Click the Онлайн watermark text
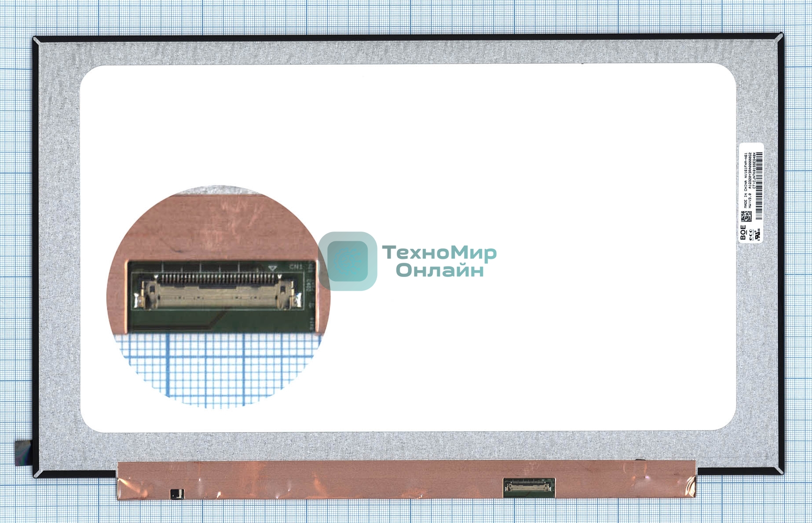Image resolution: width=812 pixels, height=523 pixels. 439,270
